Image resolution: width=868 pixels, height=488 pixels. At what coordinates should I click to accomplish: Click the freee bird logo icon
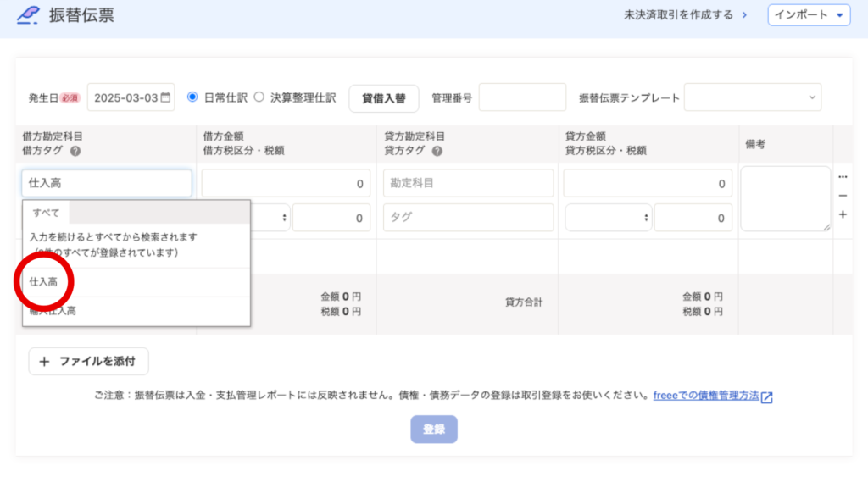(x=28, y=14)
